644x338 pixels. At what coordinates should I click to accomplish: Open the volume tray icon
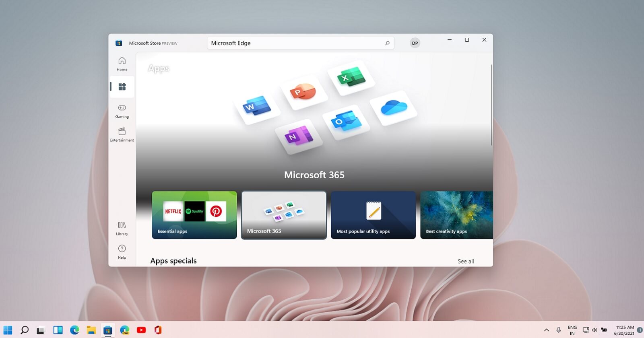(x=594, y=330)
